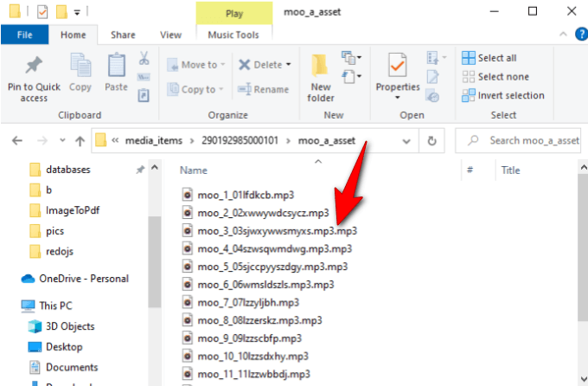This screenshot has height=386, width=588.
Task: Select file moo_3_03sjwxywwsmyxs.mp3.mp3
Action: (x=269, y=231)
